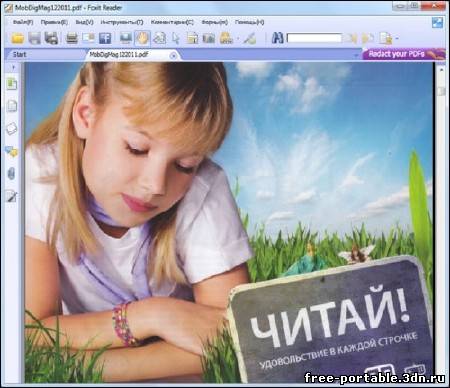
Task: Open the Файл menu
Action: (23, 22)
